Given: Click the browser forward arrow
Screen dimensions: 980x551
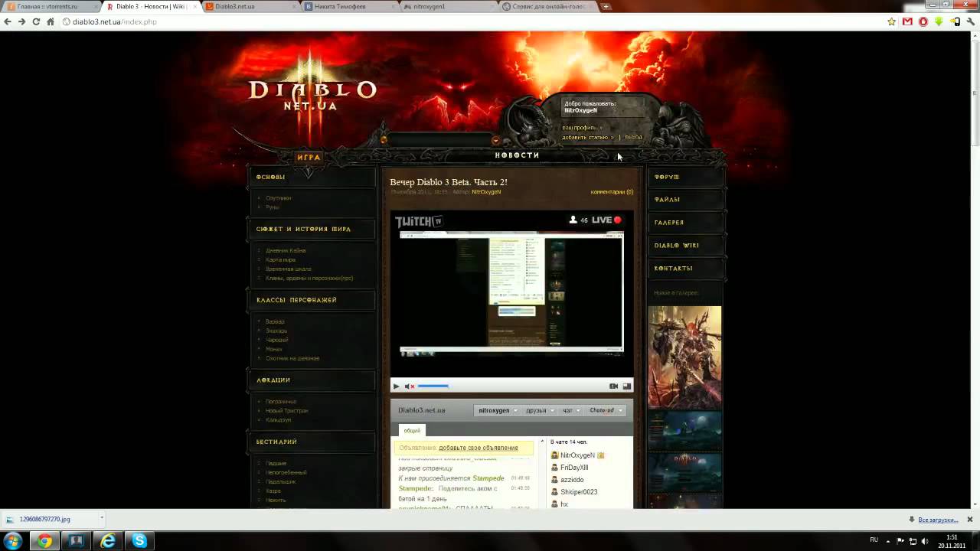Looking at the screenshot, I should click(21, 21).
